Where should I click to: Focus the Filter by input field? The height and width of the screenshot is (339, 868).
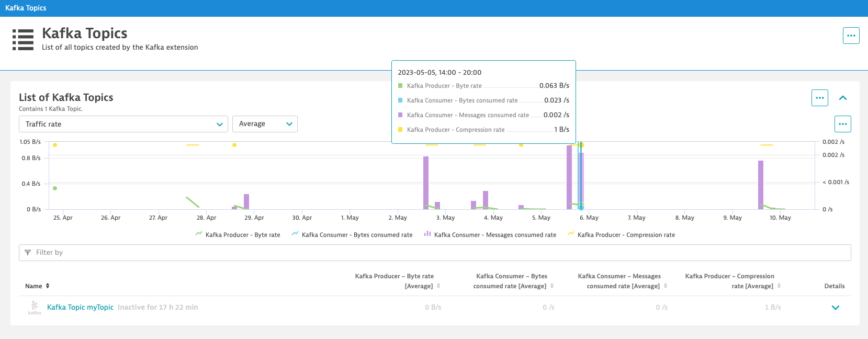(435, 253)
